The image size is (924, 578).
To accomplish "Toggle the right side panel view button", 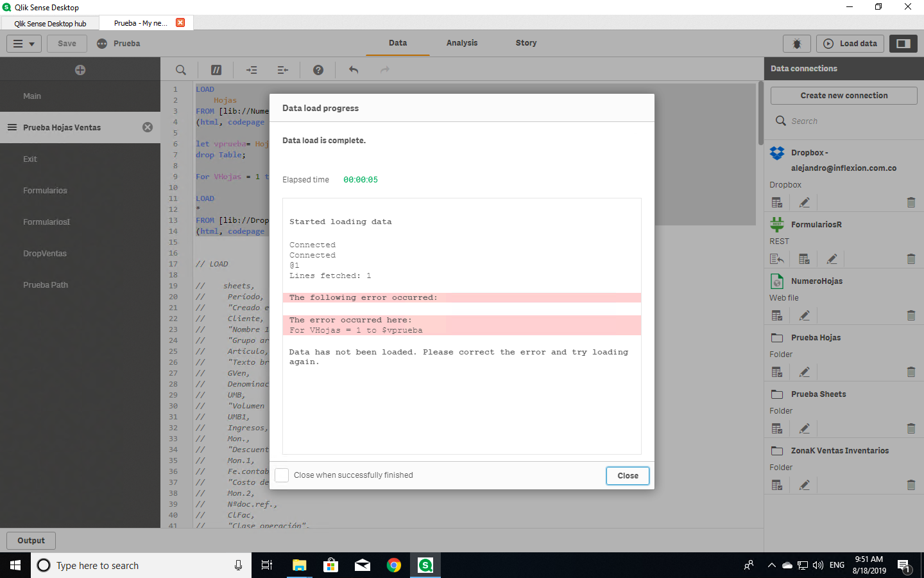I will click(x=903, y=44).
